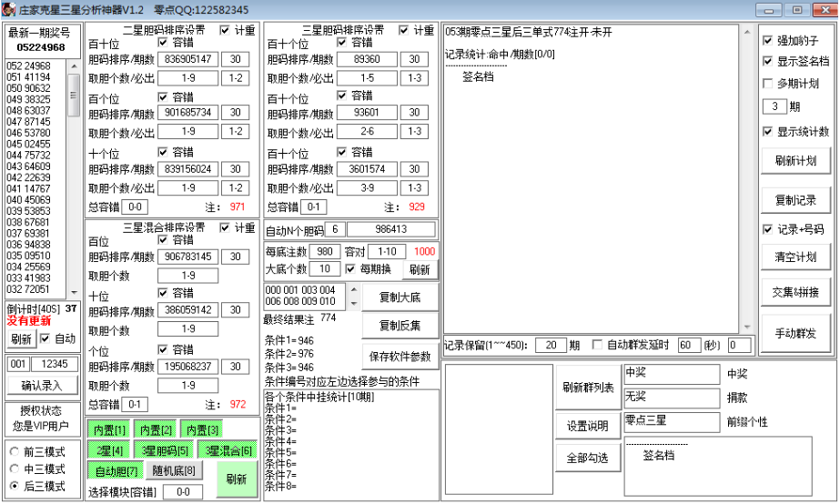840x504 pixels.
Task: Click the 刷新群列表 button
Action: tap(587, 387)
